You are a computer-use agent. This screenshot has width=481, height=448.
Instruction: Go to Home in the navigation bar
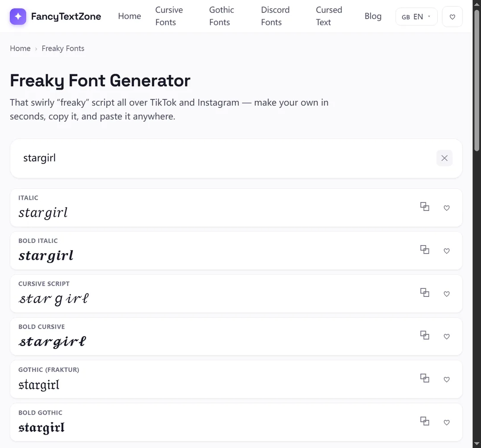click(130, 16)
